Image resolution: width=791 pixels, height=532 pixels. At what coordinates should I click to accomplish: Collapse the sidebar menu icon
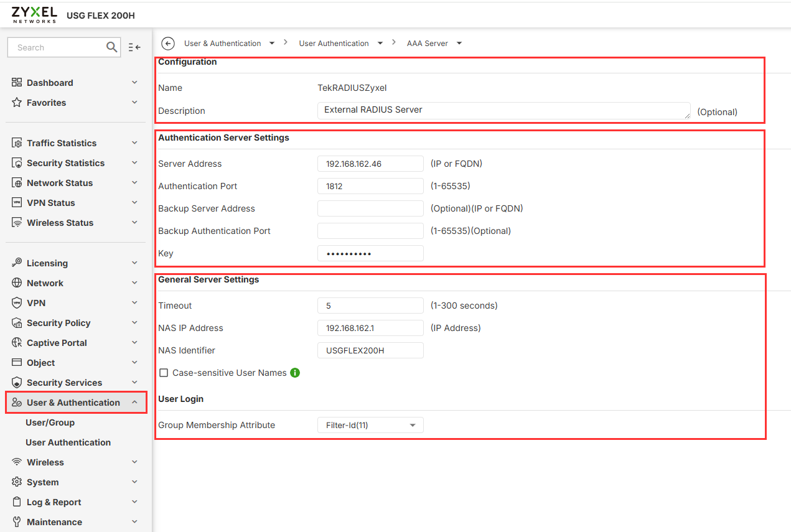(x=134, y=47)
